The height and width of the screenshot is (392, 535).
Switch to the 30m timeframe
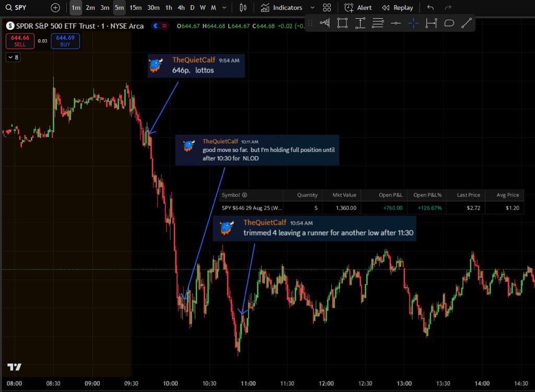(153, 7)
